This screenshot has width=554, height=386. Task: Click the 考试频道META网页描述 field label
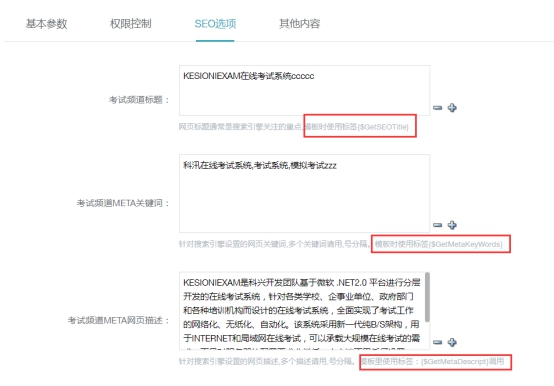[x=119, y=320]
